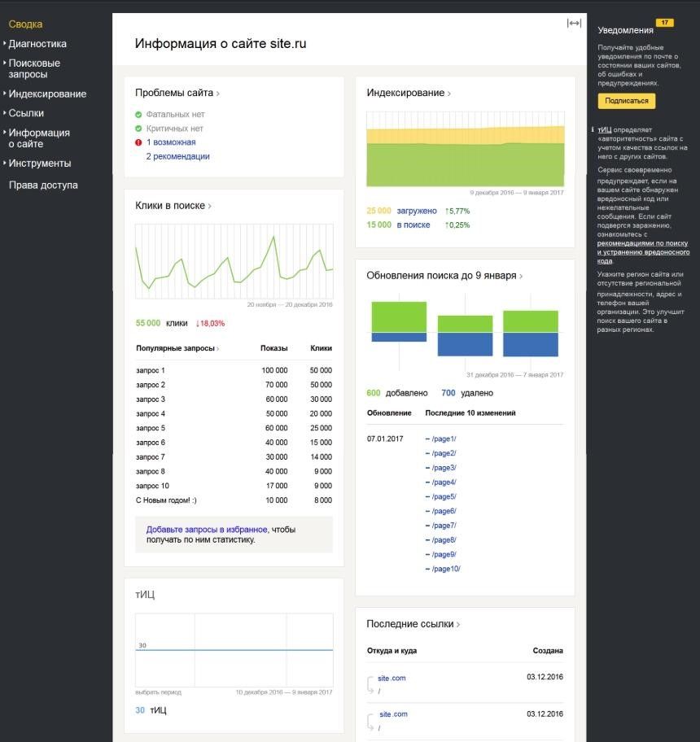The image size is (700, 742).
Task: Open Права доступа in sidebar
Action: point(43,185)
